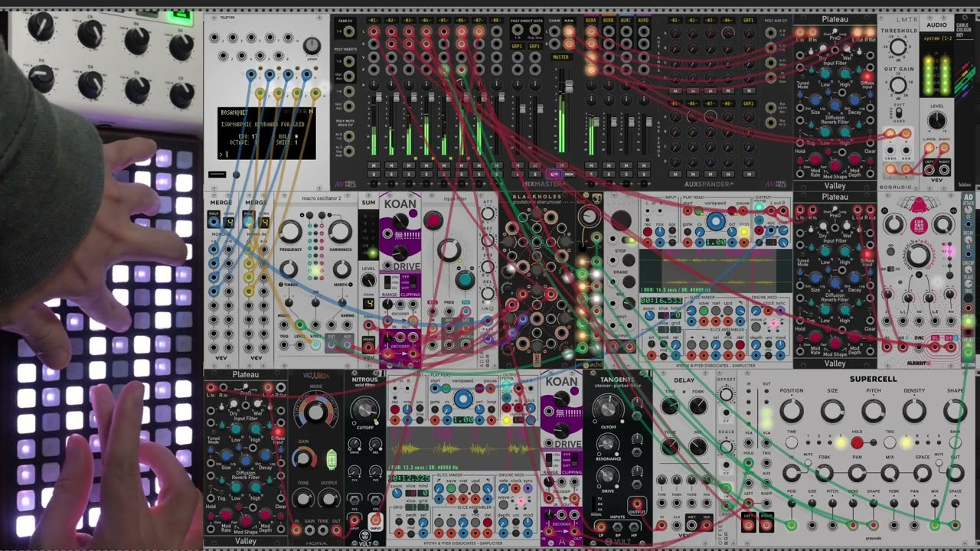Click Macro Oscillator 2 Timbre knob
Screen dimensions: 980x551
[289, 269]
